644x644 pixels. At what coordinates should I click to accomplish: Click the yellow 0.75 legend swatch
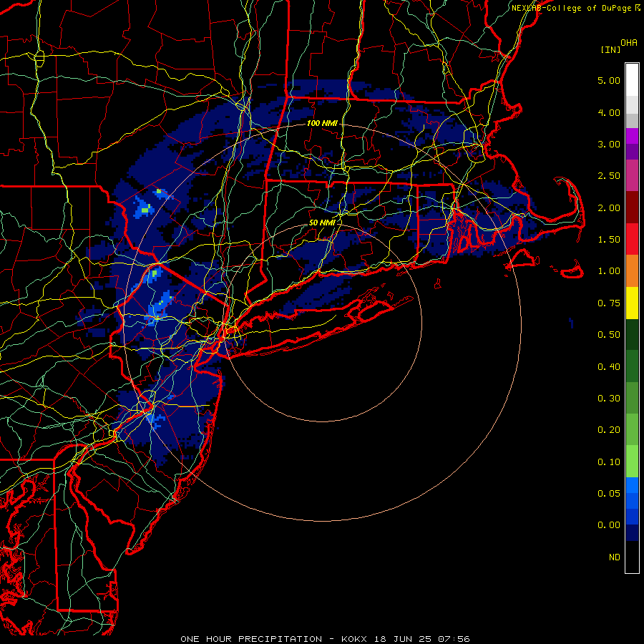(632, 303)
